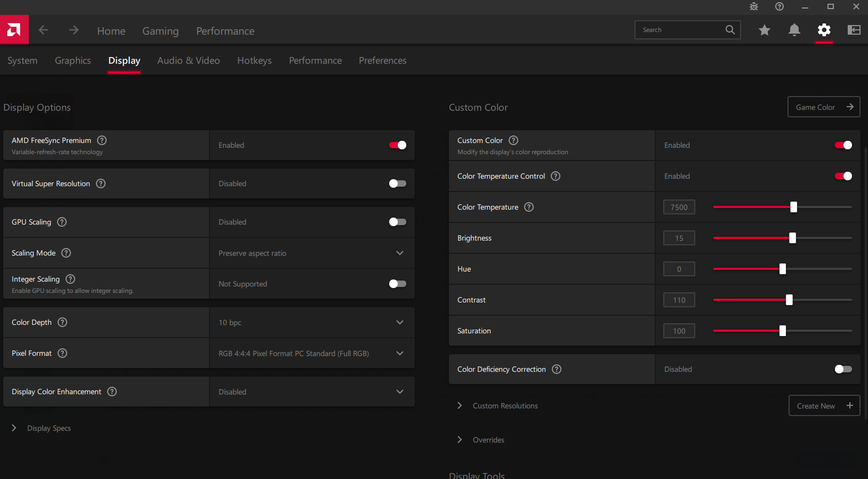Switch to the Audio & Video tab
Viewport: 868px width, 479px height.
pos(189,61)
